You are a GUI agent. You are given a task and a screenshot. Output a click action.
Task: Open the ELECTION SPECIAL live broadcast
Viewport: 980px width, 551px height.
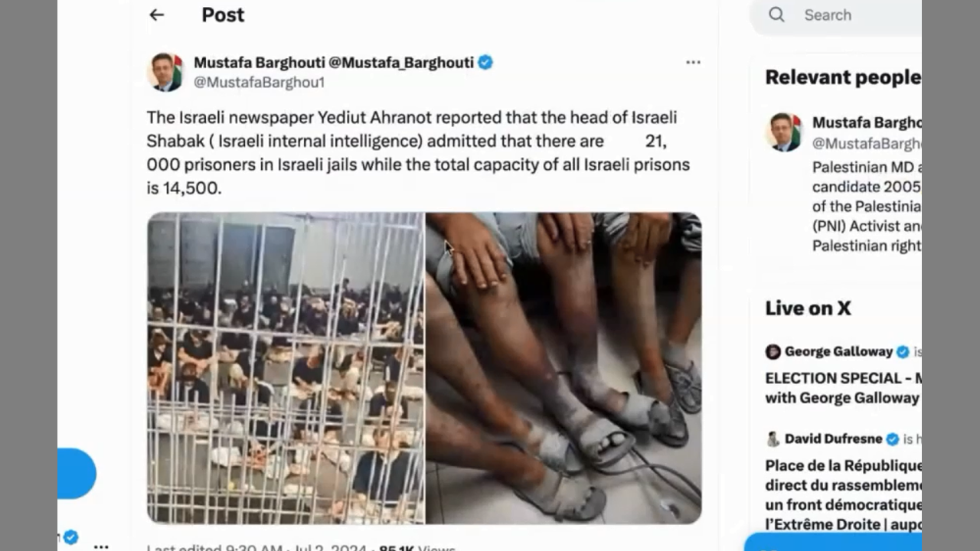click(x=843, y=388)
